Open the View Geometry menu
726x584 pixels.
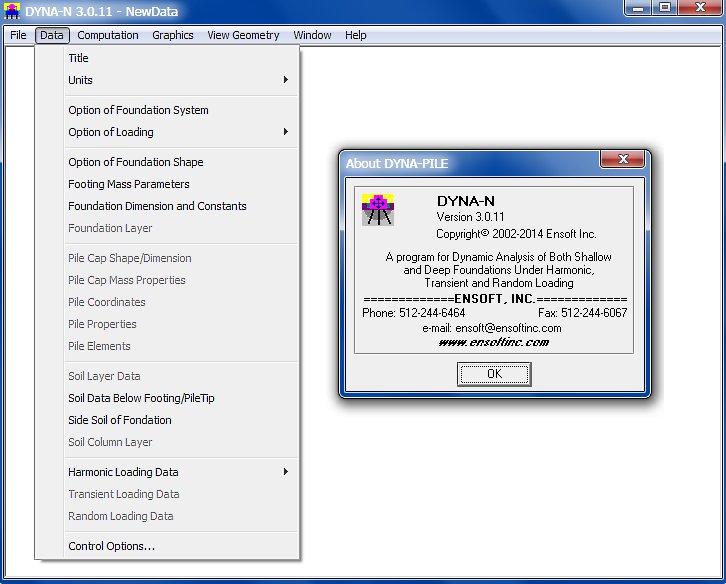coord(243,35)
